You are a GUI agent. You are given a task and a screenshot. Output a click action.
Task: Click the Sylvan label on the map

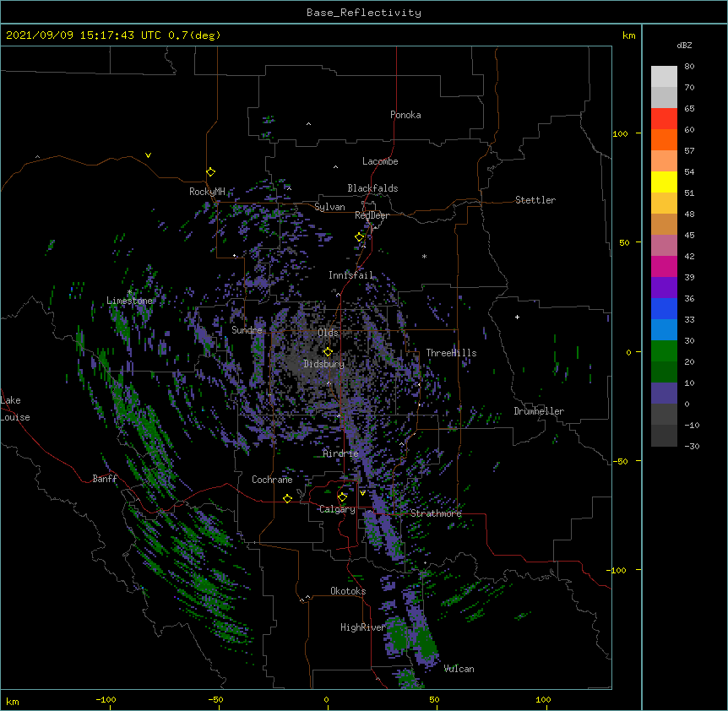(329, 207)
